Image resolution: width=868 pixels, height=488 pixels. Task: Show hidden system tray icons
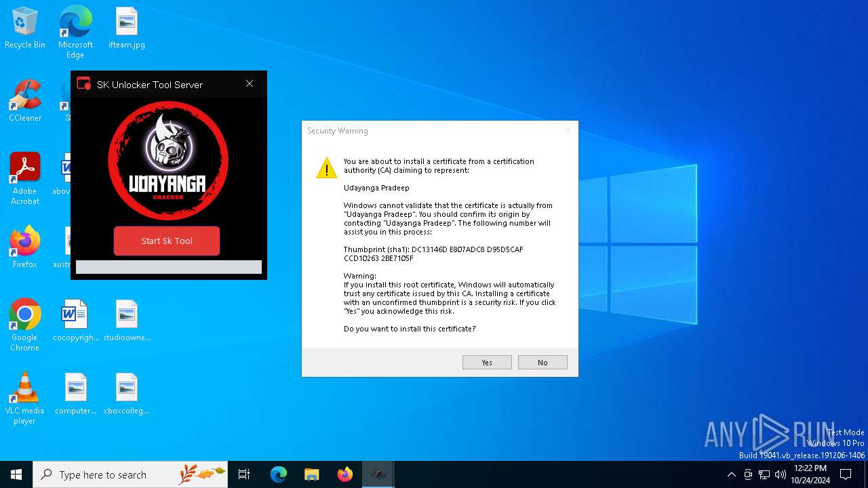click(731, 474)
